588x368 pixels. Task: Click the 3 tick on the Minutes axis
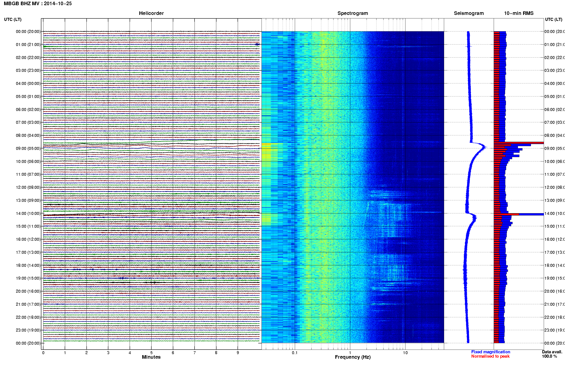108,353
